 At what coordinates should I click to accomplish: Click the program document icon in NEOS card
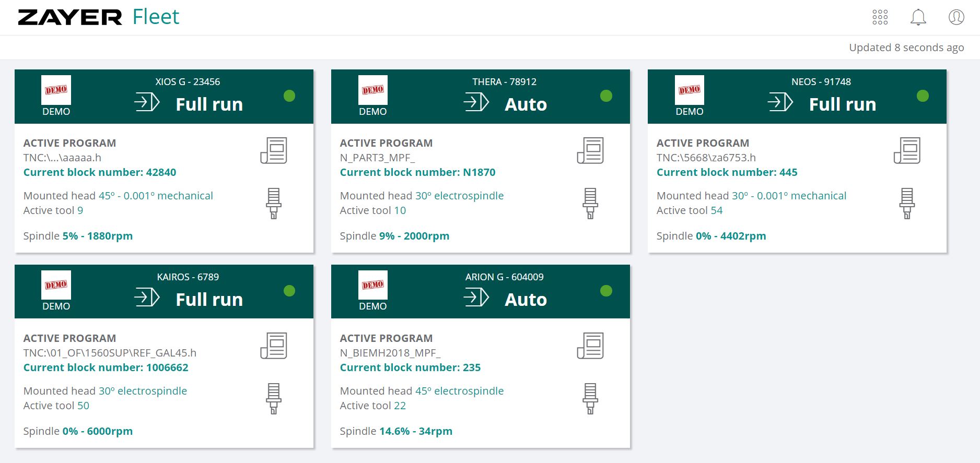point(907,150)
